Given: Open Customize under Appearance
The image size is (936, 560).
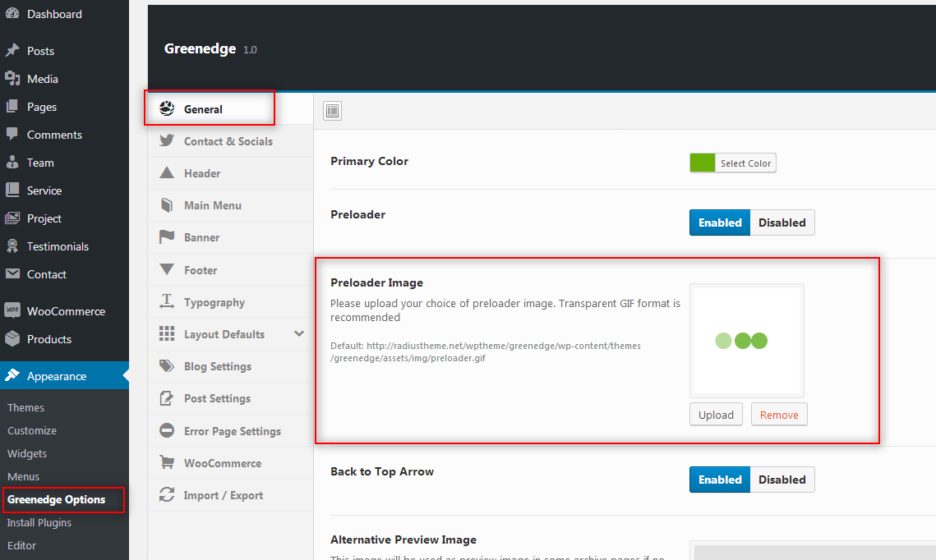Looking at the screenshot, I should point(31,430).
